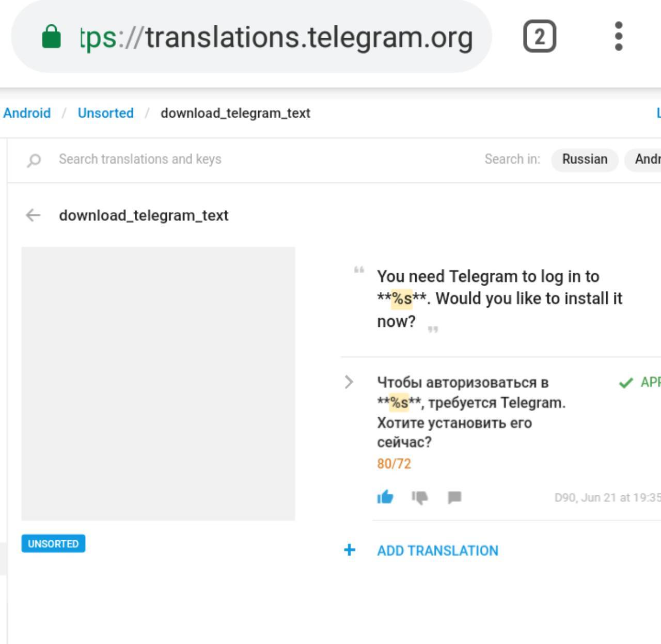Click the ADD TRANSLATION button
Viewport: 661px width, 644px height.
point(437,551)
